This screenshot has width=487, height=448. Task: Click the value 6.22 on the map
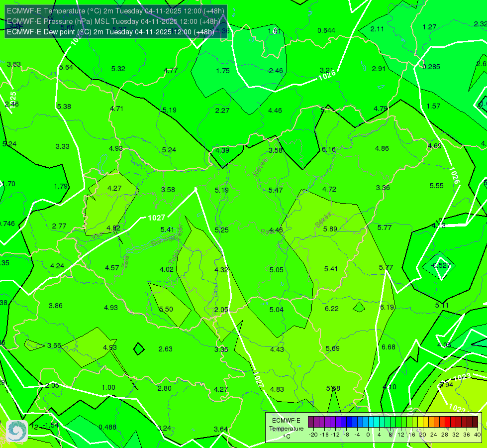click(x=331, y=309)
